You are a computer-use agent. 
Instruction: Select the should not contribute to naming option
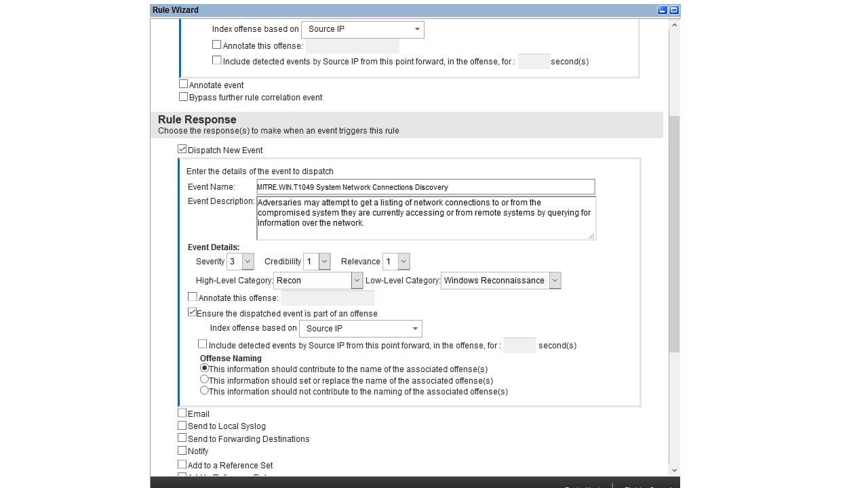pos(204,390)
